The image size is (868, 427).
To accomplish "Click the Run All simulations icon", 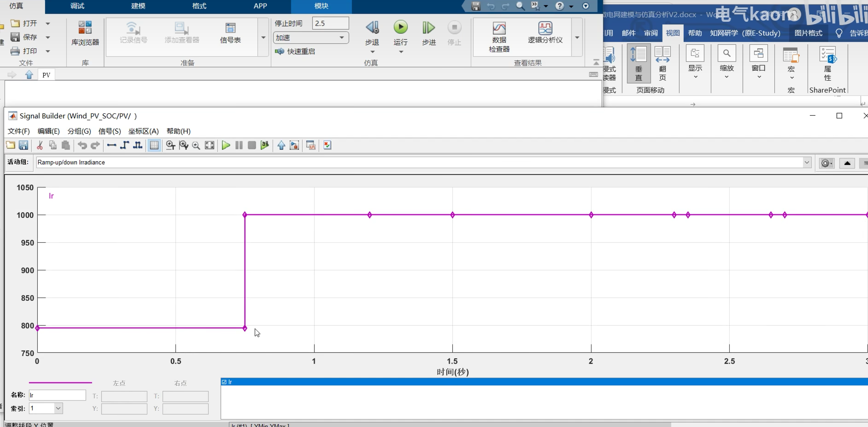I will pyautogui.click(x=264, y=146).
